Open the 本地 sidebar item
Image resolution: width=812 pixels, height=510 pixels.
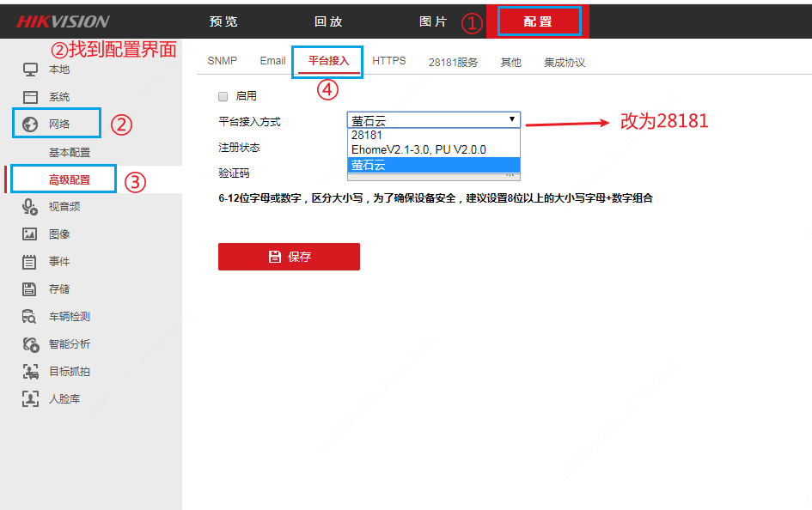(59, 70)
